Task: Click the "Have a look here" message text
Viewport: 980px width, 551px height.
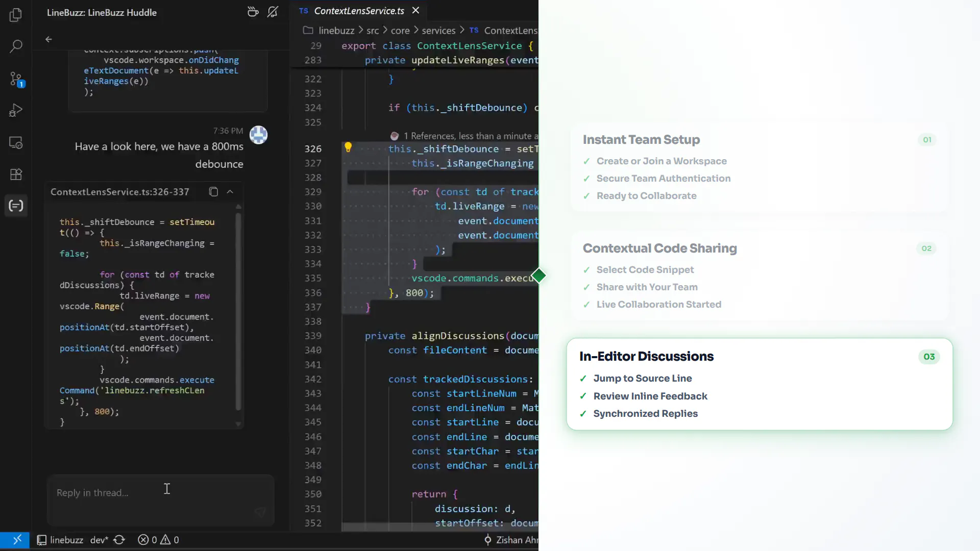Action: tap(159, 155)
